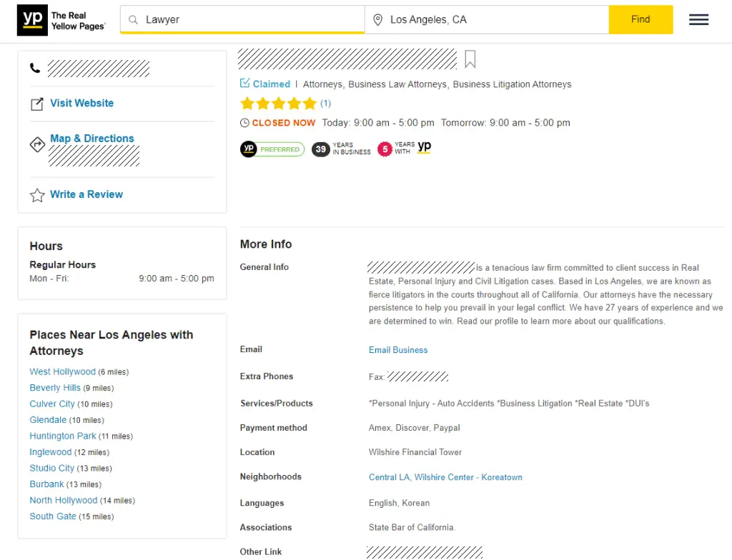Click the Los Angeles, CA location field
The width and height of the screenshot is (732, 560).
coord(493,20)
